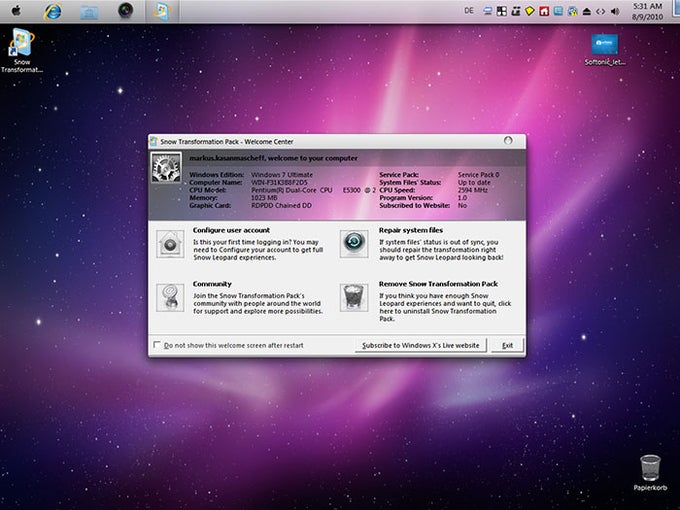Viewport: 680px width, 510px height.
Task: Click the Remove Snow Transformation Pack trash icon
Action: (x=354, y=298)
